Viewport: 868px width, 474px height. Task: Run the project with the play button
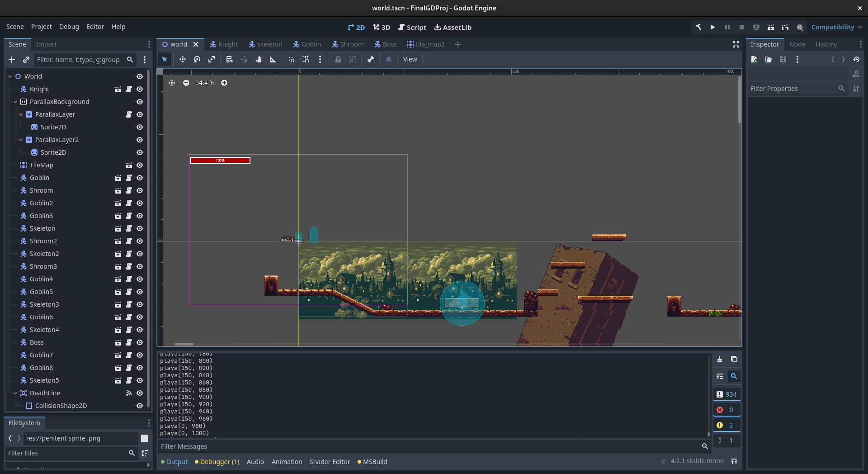(713, 27)
